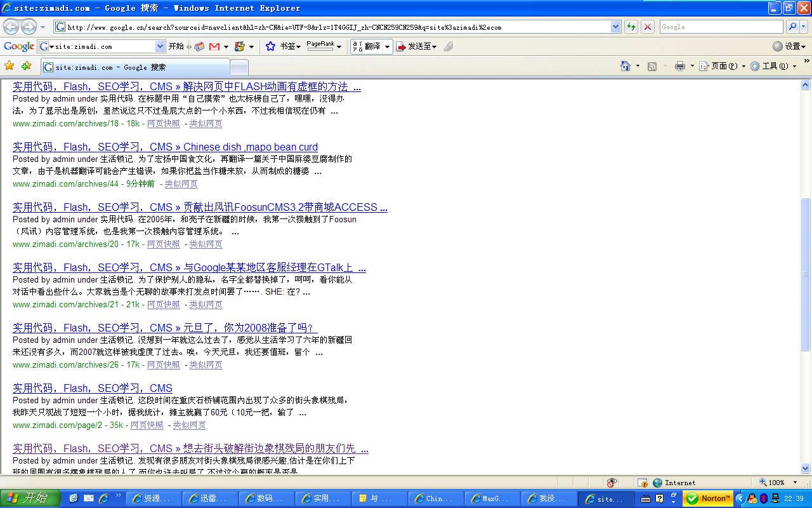Click the Home page house icon
Screen dimensions: 812x508
coord(625,66)
